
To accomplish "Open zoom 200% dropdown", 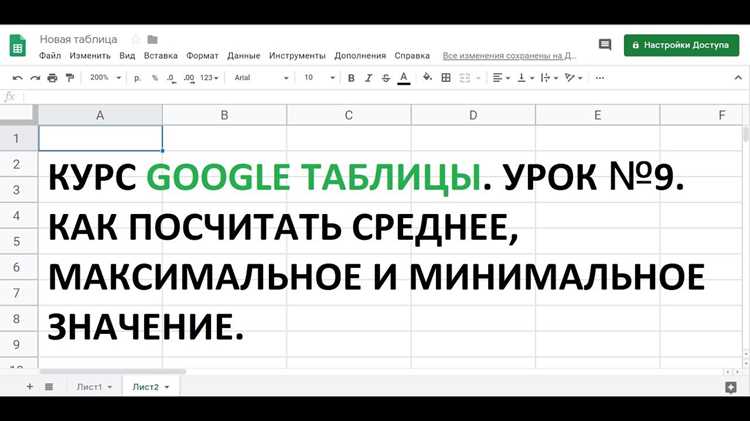I will pyautogui.click(x=105, y=78).
